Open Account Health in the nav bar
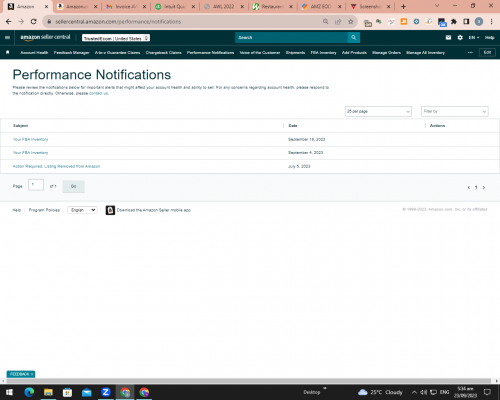The height and width of the screenshot is (400, 500). click(34, 53)
